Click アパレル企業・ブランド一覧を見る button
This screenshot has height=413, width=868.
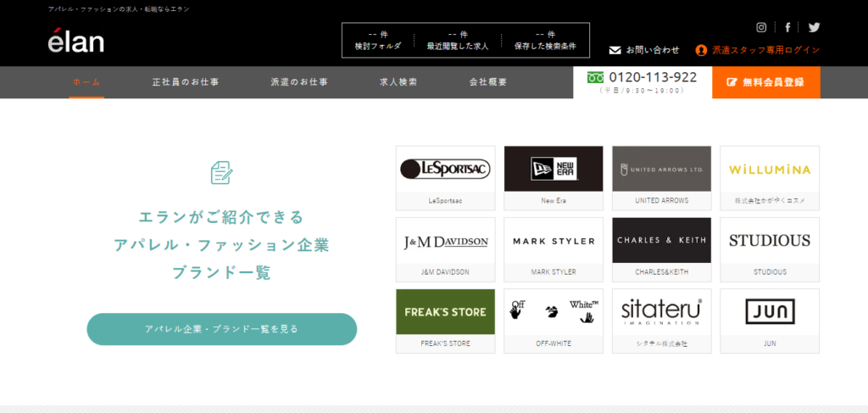tap(222, 329)
